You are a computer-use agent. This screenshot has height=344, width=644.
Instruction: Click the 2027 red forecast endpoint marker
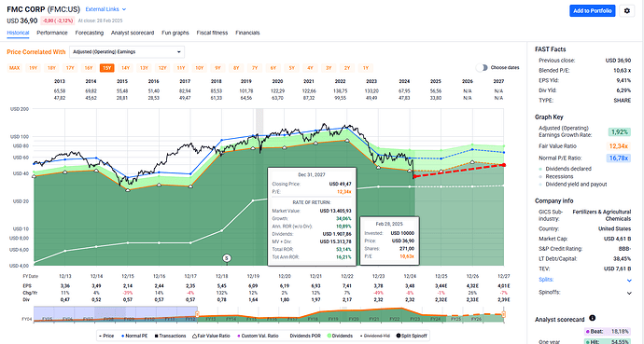[x=504, y=165]
